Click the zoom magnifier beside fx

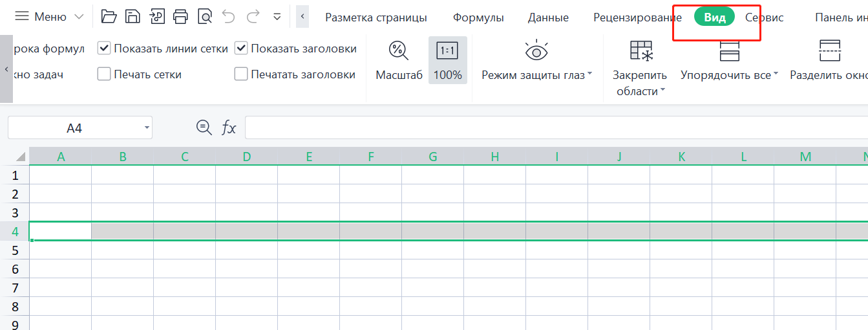pos(204,127)
